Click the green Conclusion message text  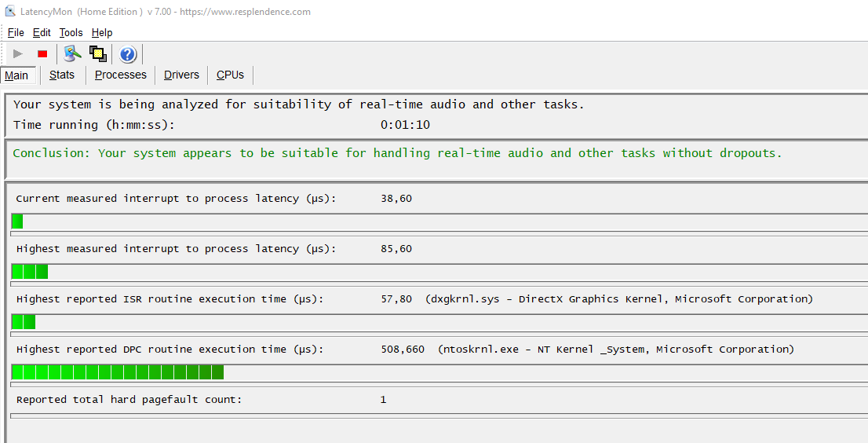coord(397,153)
